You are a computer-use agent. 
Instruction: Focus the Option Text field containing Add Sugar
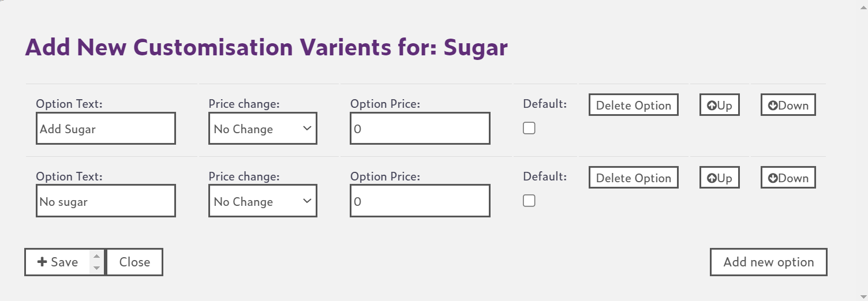(106, 129)
